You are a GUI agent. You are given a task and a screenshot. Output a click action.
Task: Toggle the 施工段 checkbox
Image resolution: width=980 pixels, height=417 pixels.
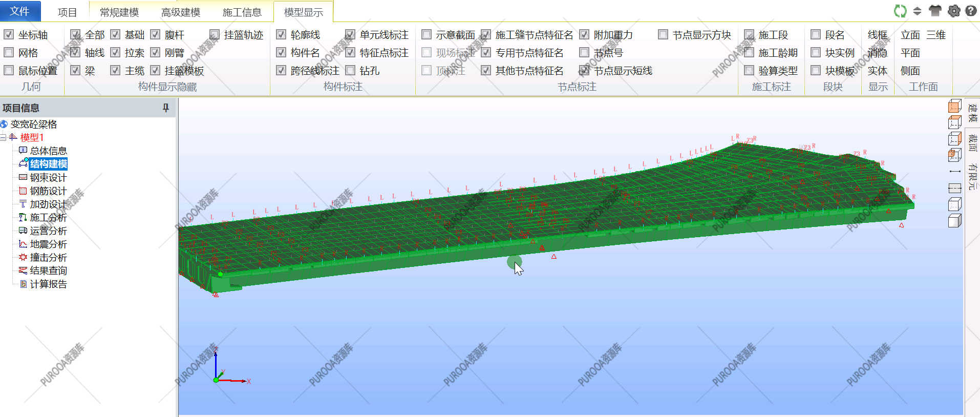pos(749,34)
